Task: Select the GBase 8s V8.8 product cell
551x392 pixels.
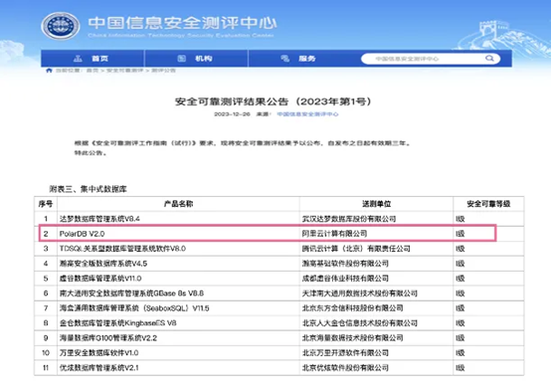Action: (178, 294)
